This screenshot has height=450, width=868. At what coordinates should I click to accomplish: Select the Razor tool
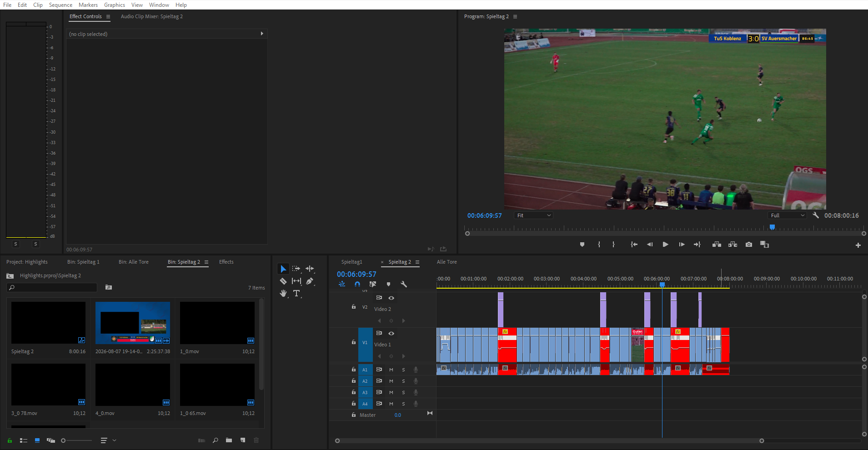click(283, 281)
